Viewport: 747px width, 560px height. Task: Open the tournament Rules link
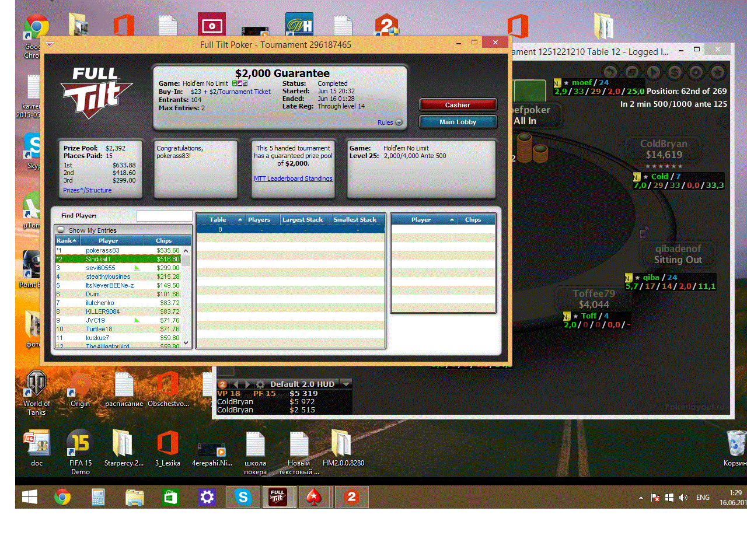point(385,123)
